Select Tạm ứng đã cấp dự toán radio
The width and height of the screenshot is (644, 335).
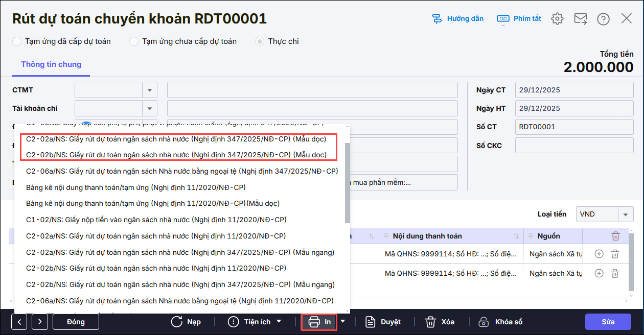(x=17, y=41)
